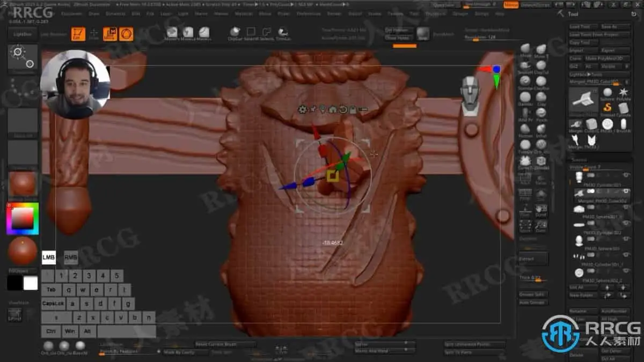This screenshot has height=362, width=644.
Task: Toggle eye for Merged_PM3D_Cube3D2 subtool
Action: coord(626,191)
